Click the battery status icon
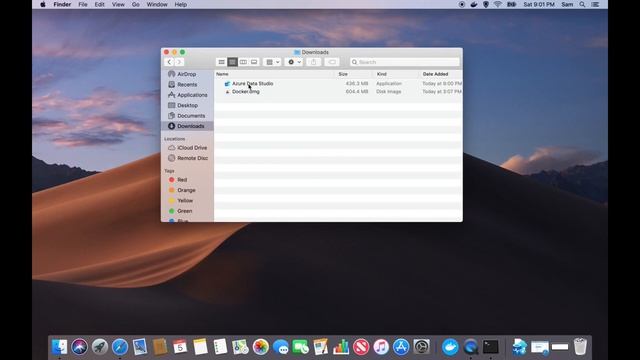 (x=511, y=4)
